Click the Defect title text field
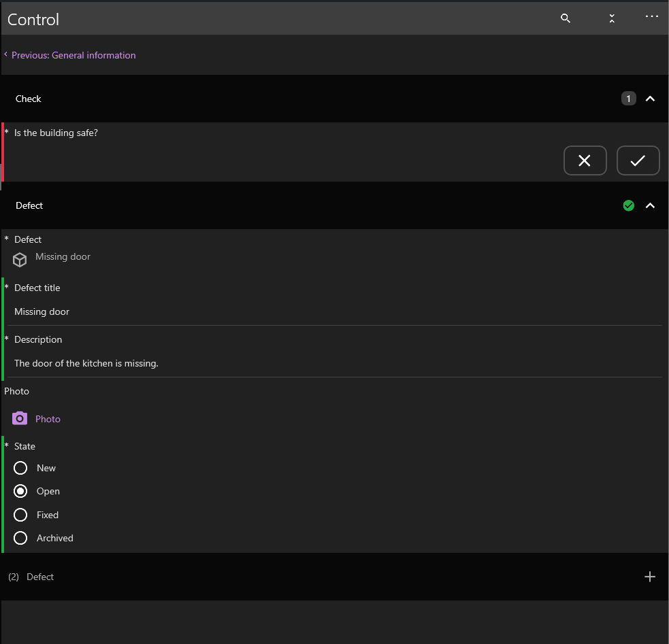This screenshot has width=669, height=644. [333, 311]
